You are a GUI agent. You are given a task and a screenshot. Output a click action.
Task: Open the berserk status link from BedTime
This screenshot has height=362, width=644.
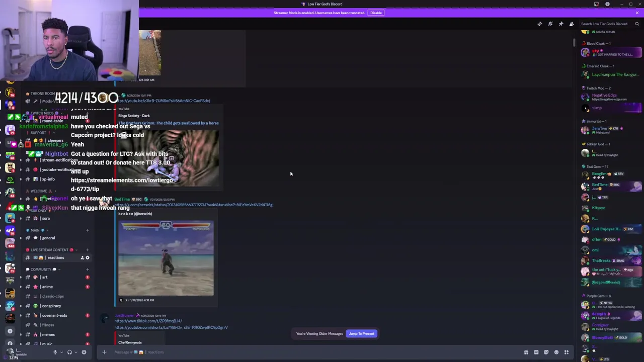pos(193,205)
